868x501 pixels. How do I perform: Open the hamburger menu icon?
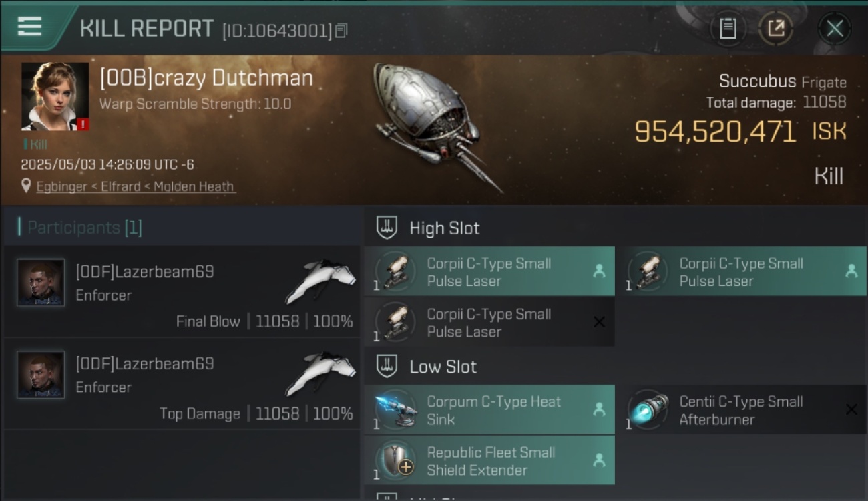[29, 26]
